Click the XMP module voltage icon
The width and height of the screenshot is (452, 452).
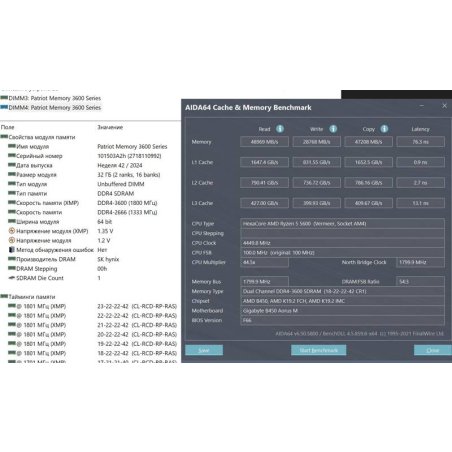pyautogui.click(x=12, y=231)
